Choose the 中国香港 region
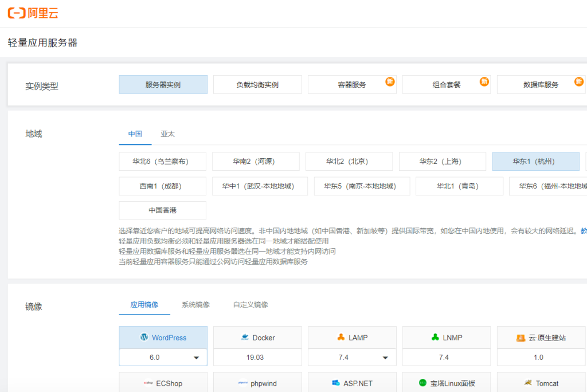This screenshot has height=392, width=587. pyautogui.click(x=162, y=210)
